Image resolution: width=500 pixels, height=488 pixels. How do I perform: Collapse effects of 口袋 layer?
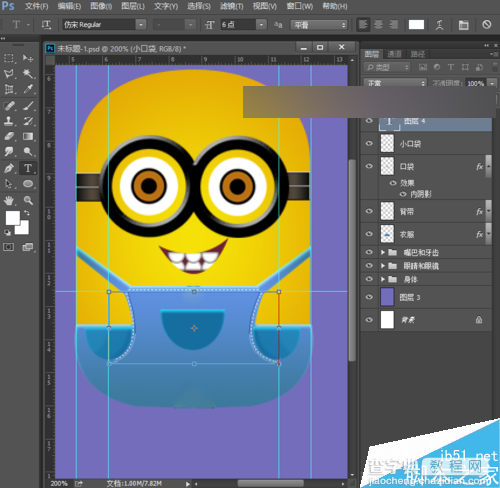coord(489,166)
